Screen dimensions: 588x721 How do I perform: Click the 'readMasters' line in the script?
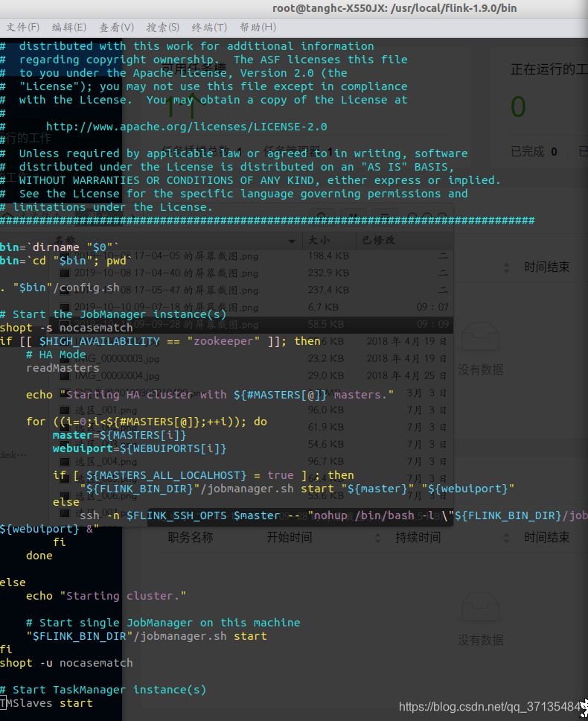63,368
